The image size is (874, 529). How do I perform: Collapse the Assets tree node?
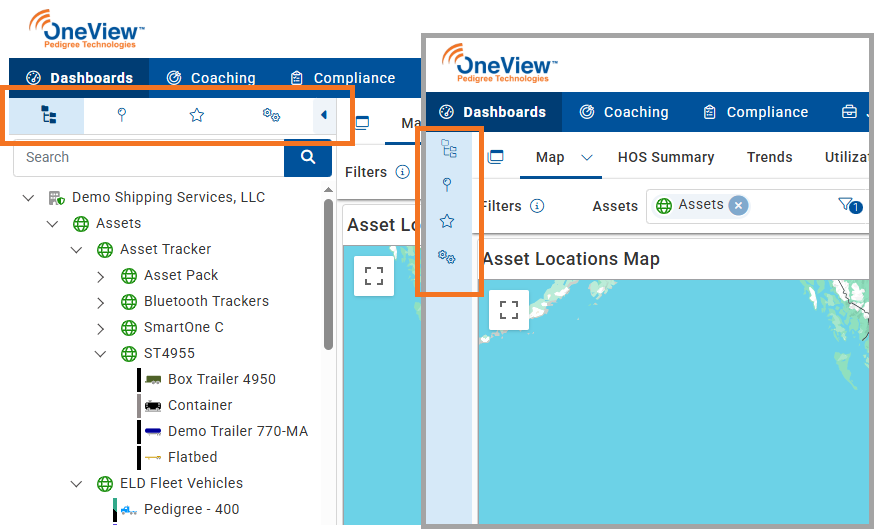click(52, 224)
